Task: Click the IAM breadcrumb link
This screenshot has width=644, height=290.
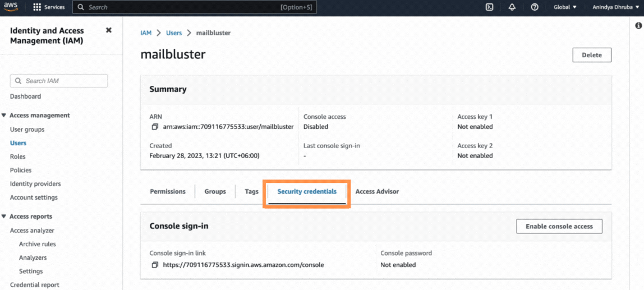Action: click(x=146, y=33)
